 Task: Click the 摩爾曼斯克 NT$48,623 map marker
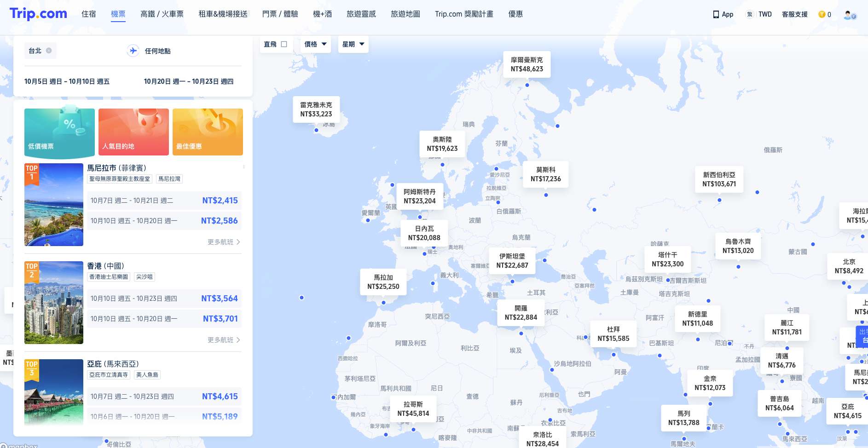[x=527, y=64]
